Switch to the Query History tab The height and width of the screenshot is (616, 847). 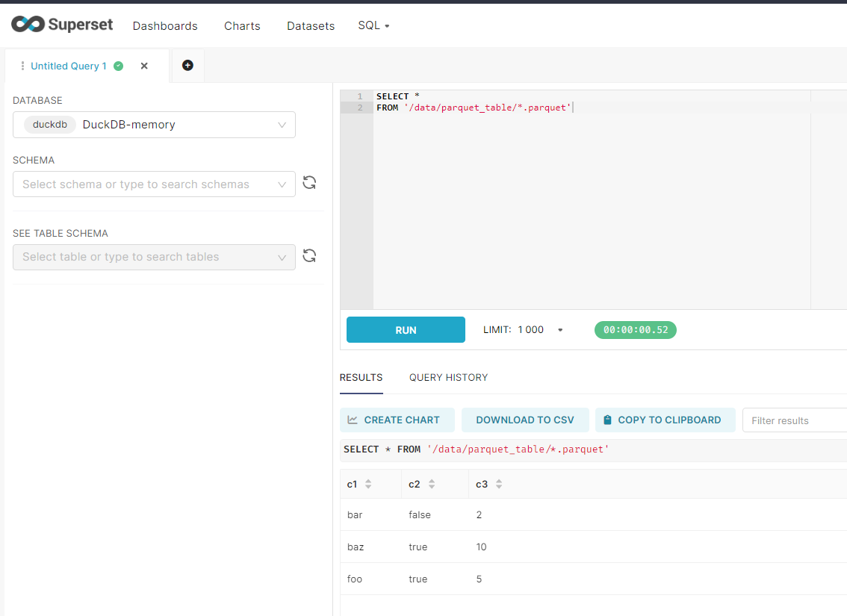tap(448, 377)
